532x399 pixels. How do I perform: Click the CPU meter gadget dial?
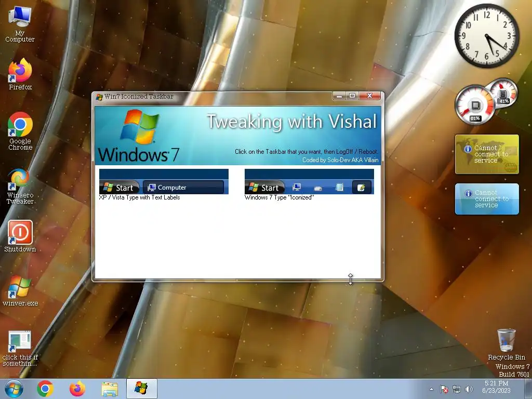click(475, 105)
